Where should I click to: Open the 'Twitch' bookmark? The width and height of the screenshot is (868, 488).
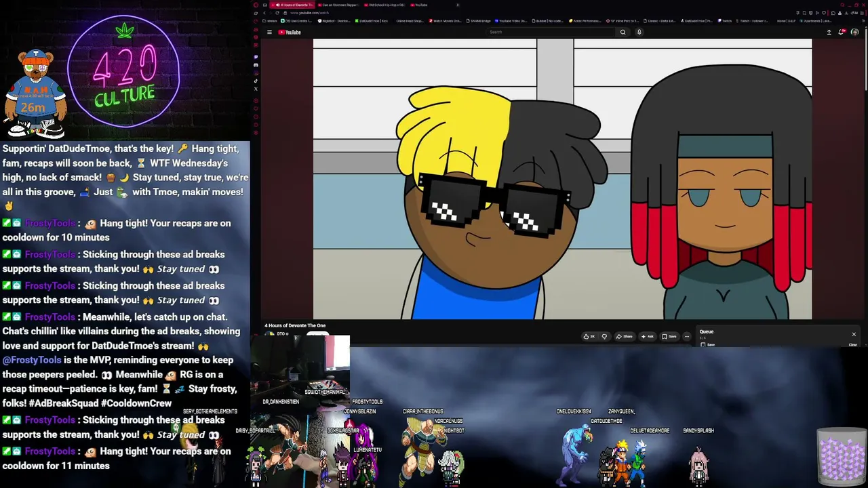725,21
